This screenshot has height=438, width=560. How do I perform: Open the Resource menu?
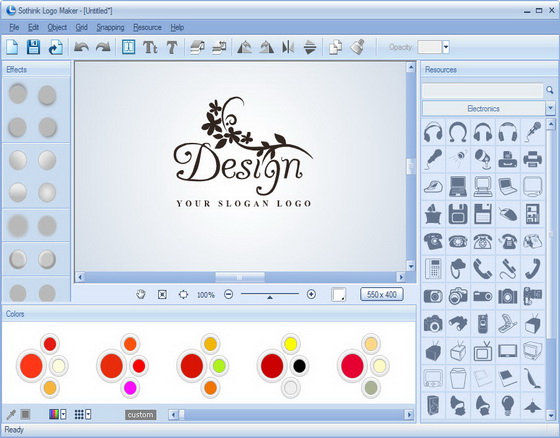147,28
